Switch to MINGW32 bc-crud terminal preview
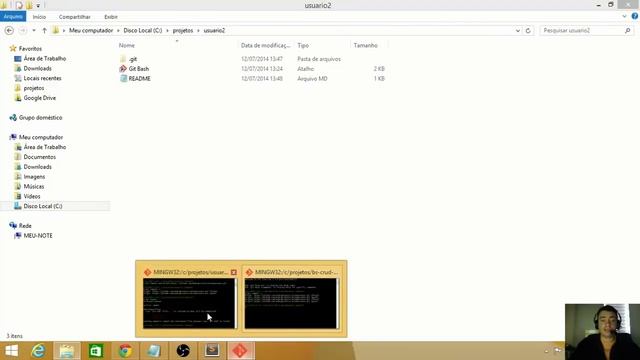 [291, 303]
